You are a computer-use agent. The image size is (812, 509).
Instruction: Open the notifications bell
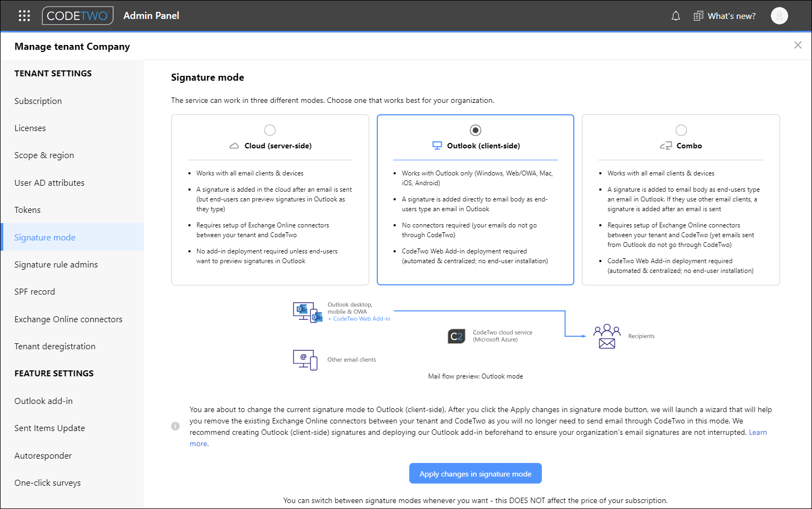676,16
